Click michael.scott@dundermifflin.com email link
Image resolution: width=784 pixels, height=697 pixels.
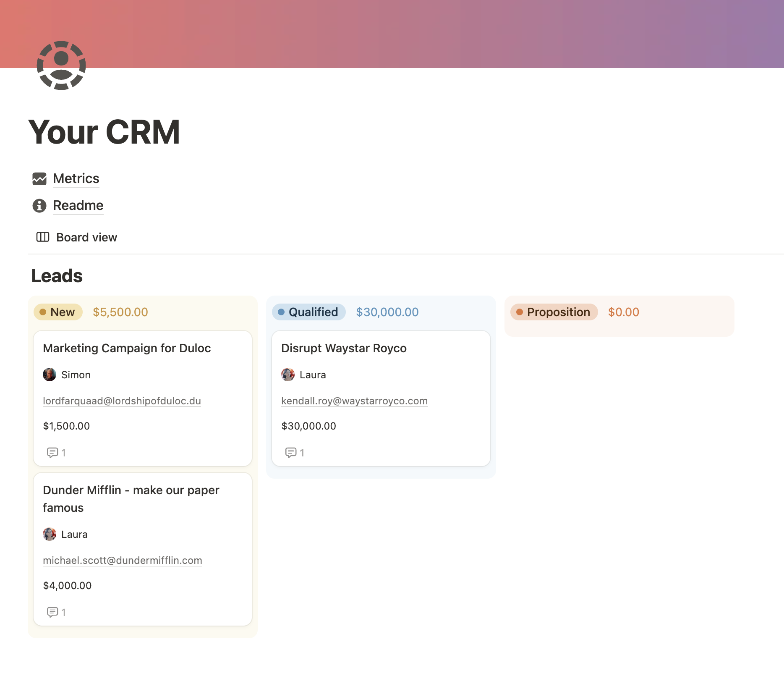[122, 561]
